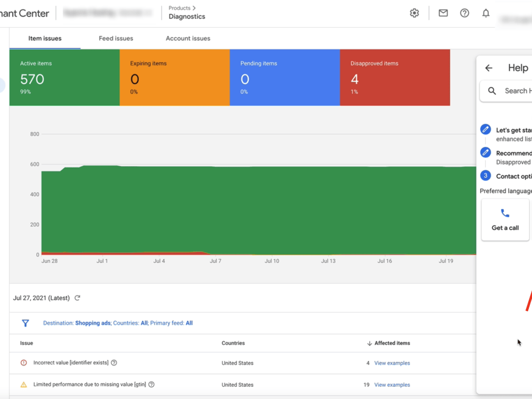Viewport: 532px width, 399px height.
Task: Switch to the Feed issues tab
Action: coord(116,38)
